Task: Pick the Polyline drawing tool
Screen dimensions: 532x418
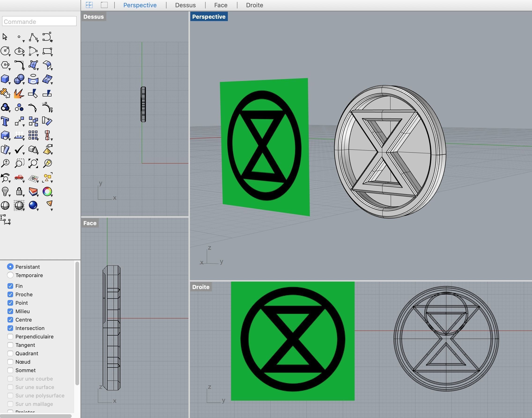Action: click(x=33, y=37)
